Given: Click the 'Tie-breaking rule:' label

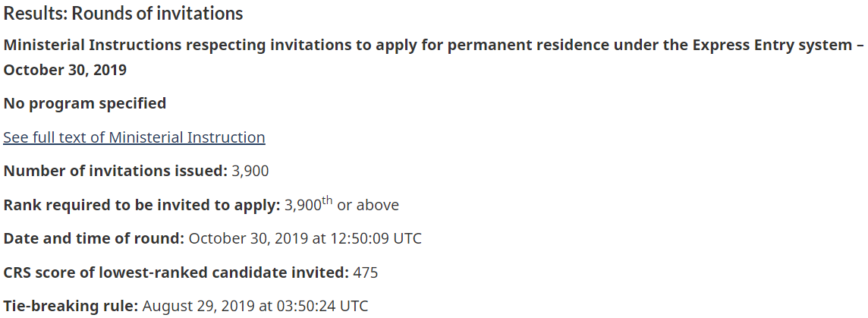Looking at the screenshot, I should pos(71,307).
